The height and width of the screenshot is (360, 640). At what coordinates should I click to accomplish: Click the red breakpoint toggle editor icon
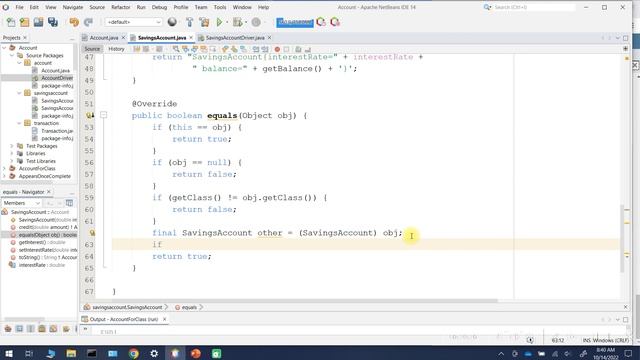coord(277,49)
